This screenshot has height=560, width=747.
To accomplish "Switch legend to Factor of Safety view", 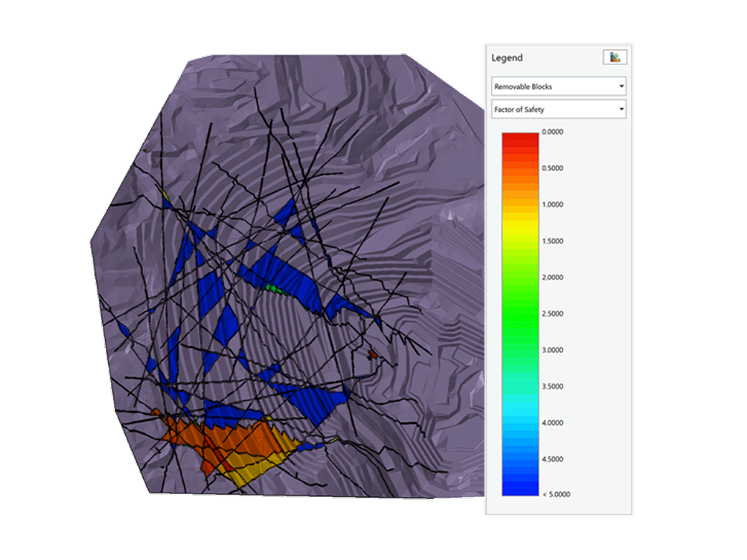I will pos(558,109).
